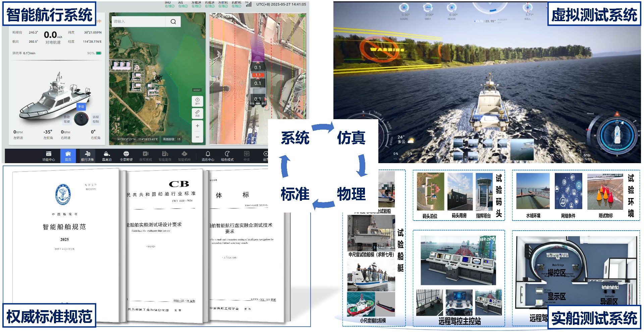644x332 pixels.
Task: Zoom in the map with plus button
Action: coord(197,126)
